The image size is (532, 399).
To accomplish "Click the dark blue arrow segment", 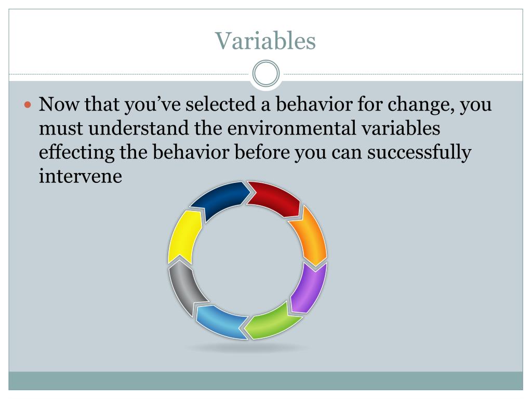I will pyautogui.click(x=220, y=200).
